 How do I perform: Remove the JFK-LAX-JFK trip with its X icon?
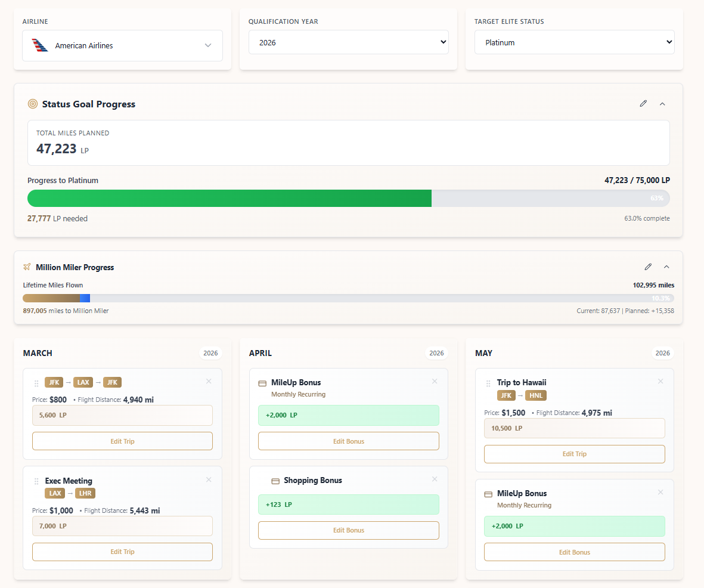click(209, 382)
